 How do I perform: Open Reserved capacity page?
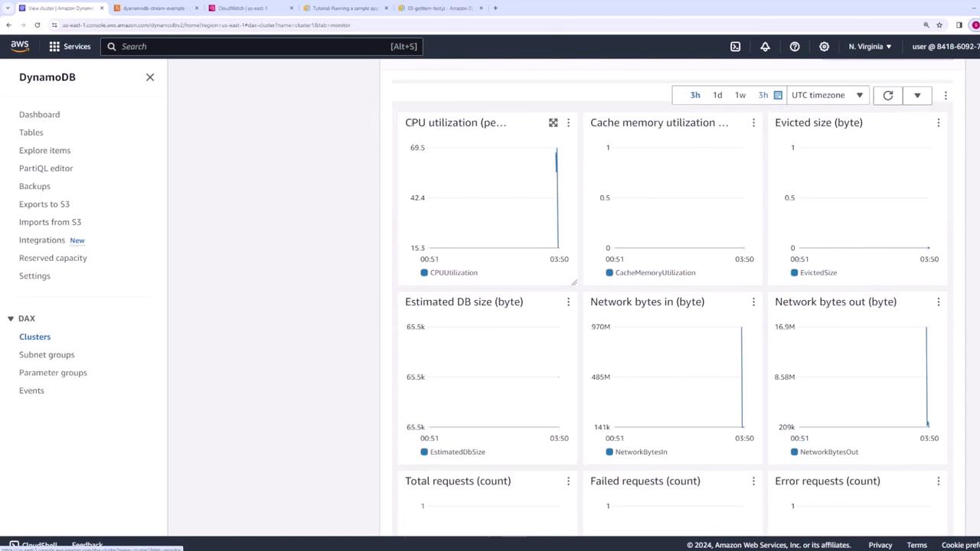[x=53, y=258]
